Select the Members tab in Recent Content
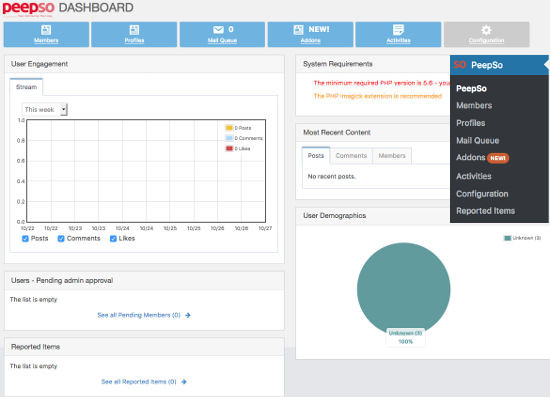 (392, 156)
